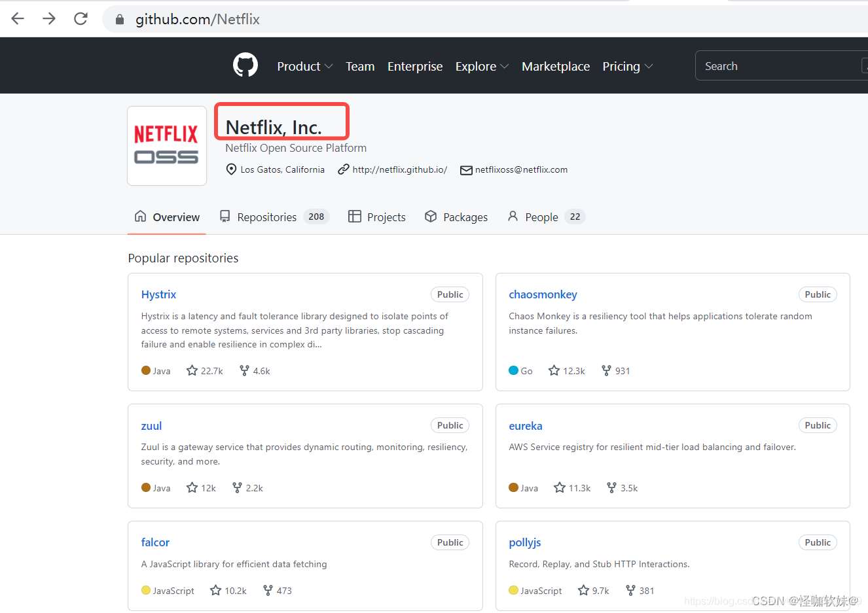The width and height of the screenshot is (868, 613).
Task: Click the GitHub Octocat logo
Action: click(245, 65)
